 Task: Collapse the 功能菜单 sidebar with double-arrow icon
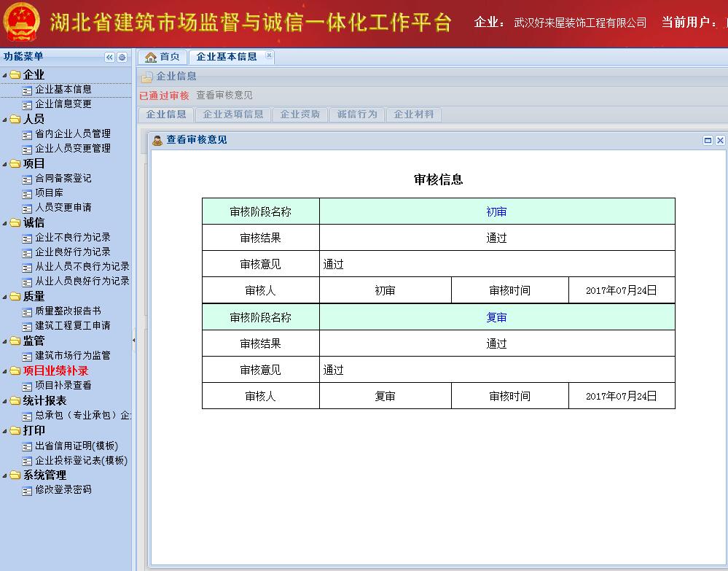[x=110, y=58]
